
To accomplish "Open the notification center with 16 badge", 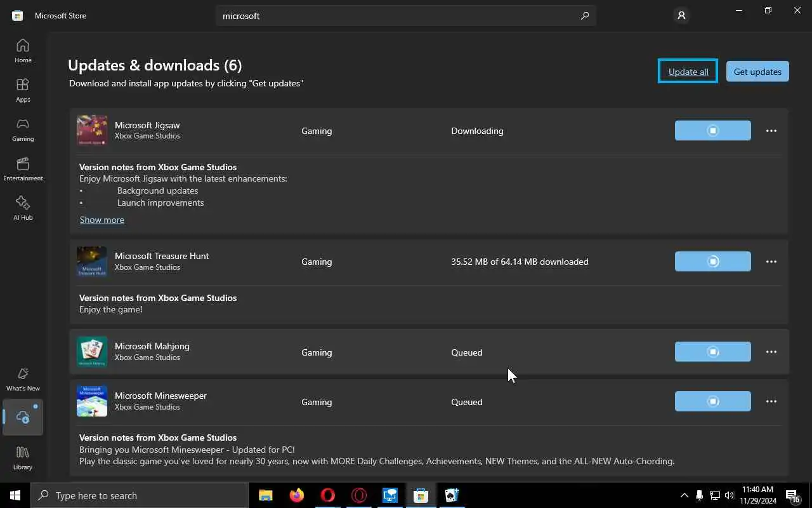I will 792,495.
